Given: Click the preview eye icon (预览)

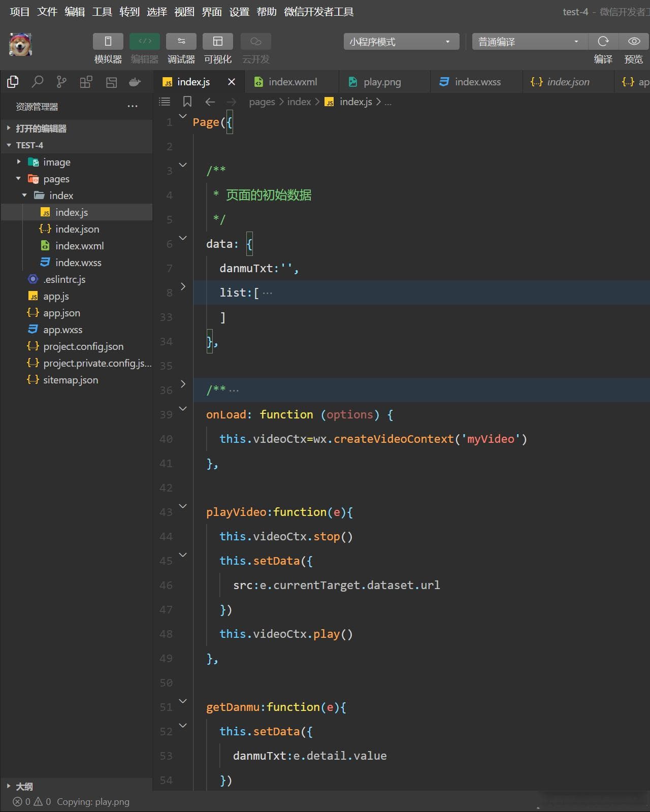Looking at the screenshot, I should tap(634, 42).
